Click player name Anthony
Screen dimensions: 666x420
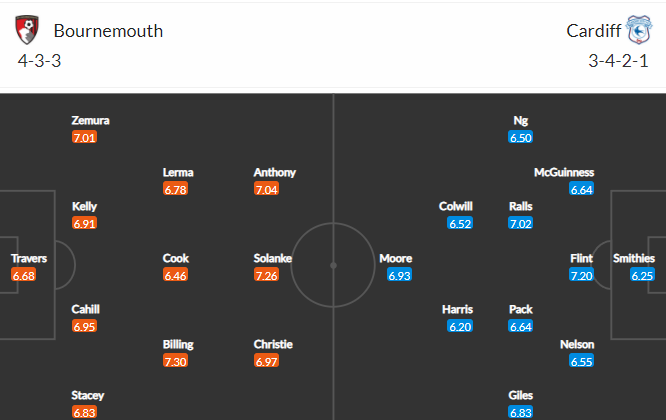(x=274, y=172)
